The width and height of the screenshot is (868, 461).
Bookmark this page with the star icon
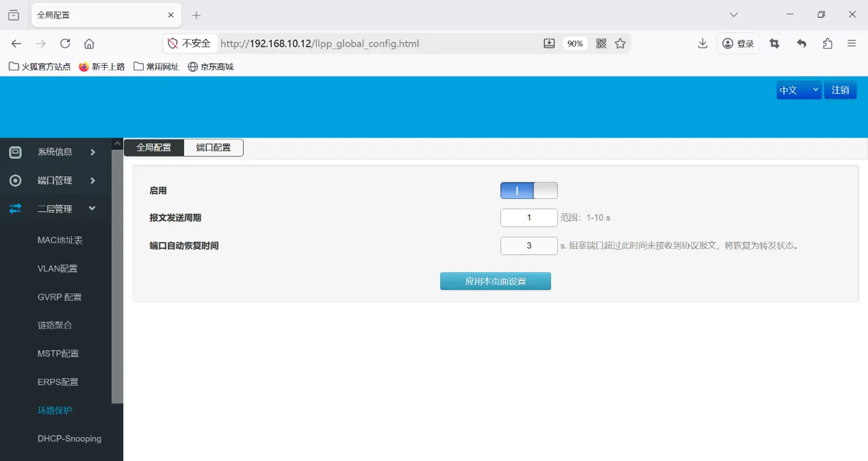pos(620,44)
